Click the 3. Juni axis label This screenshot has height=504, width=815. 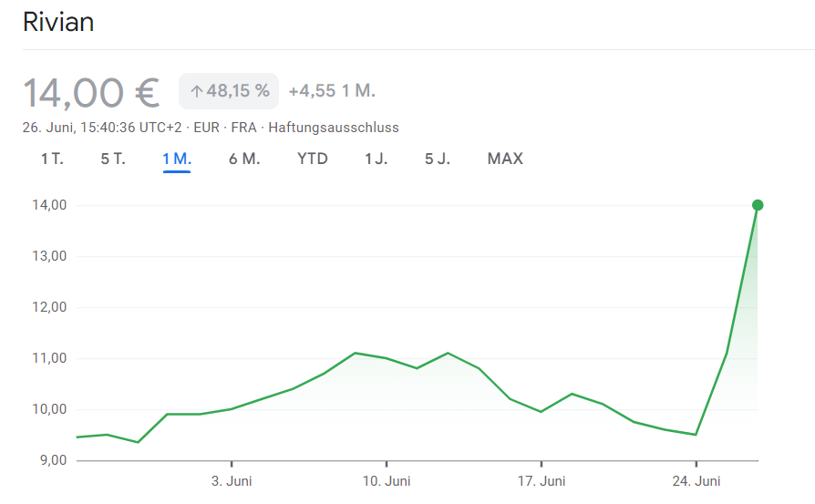pyautogui.click(x=232, y=481)
